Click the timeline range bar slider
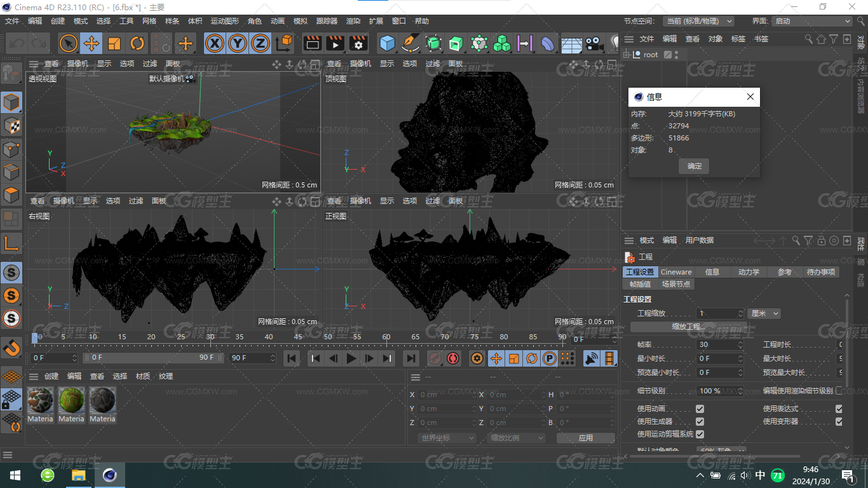This screenshot has width=868, height=488. [x=154, y=358]
